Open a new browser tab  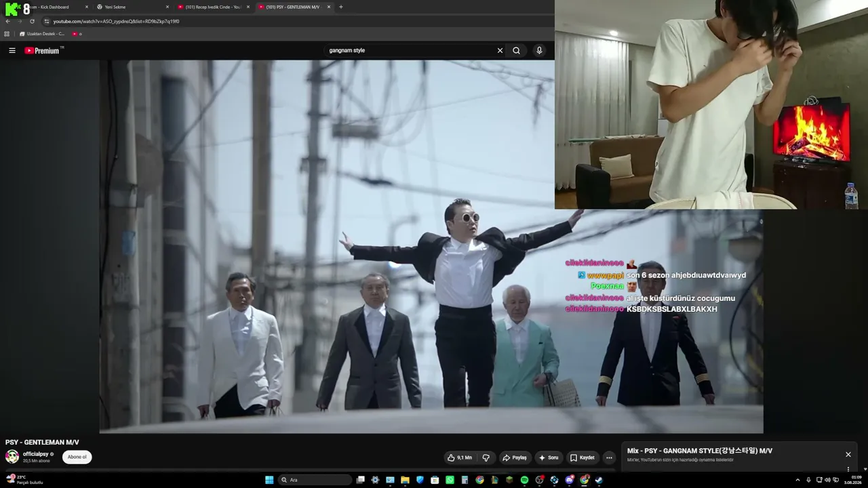pyautogui.click(x=340, y=7)
